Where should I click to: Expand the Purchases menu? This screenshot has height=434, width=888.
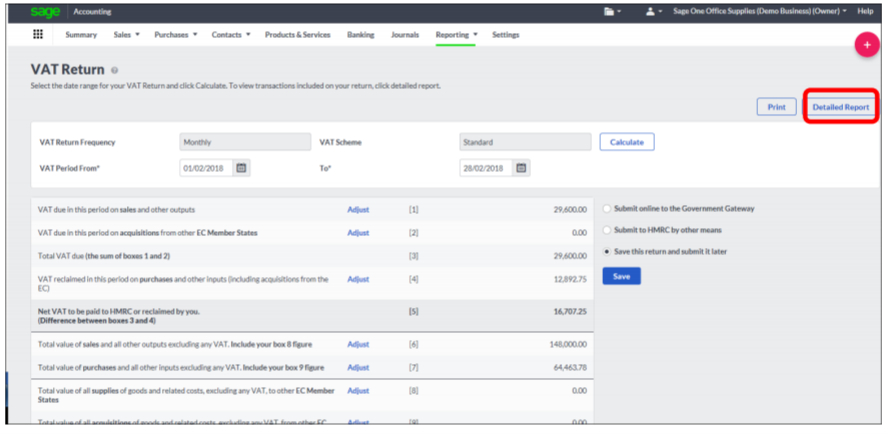(x=176, y=35)
